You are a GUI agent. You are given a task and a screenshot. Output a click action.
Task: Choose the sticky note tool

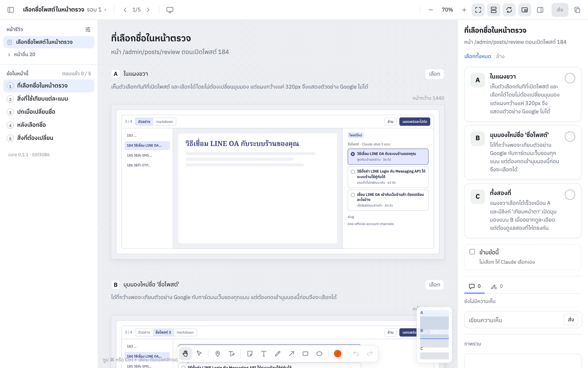click(x=250, y=354)
